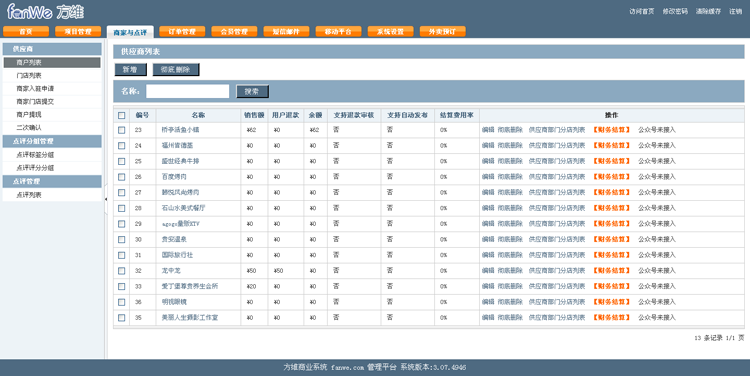Screen dimensions: 750x376
Task: Check the box for supplier number 26
Action: tap(121, 177)
